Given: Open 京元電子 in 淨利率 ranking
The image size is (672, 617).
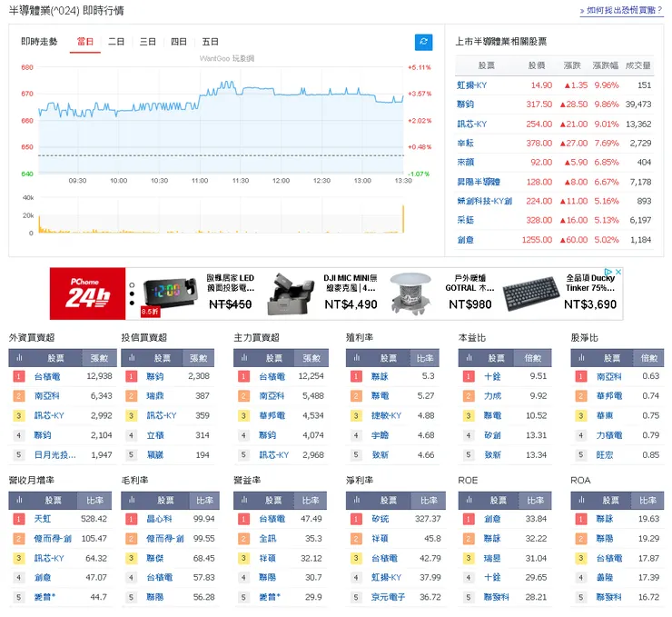Looking at the screenshot, I should [x=388, y=597].
